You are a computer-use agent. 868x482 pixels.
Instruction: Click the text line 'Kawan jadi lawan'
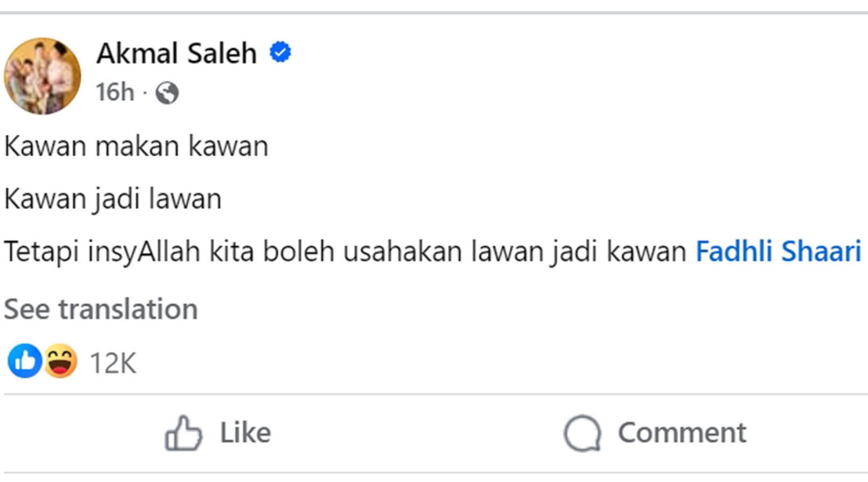[x=113, y=199]
